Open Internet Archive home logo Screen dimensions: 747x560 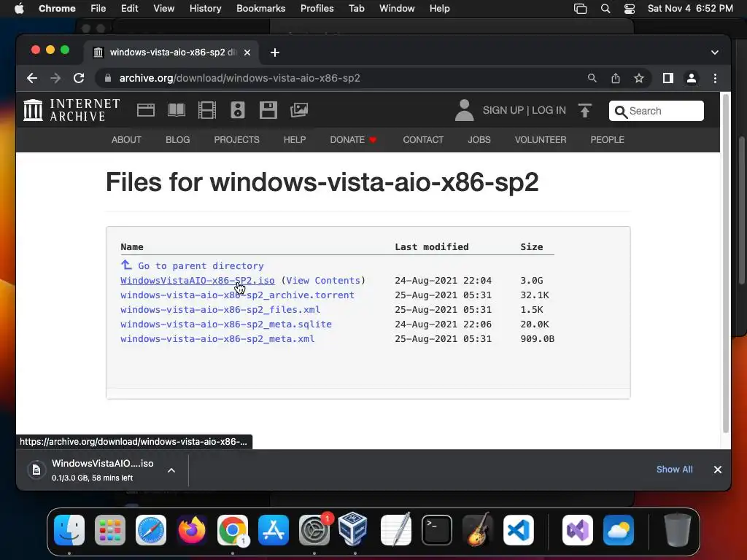pos(71,110)
